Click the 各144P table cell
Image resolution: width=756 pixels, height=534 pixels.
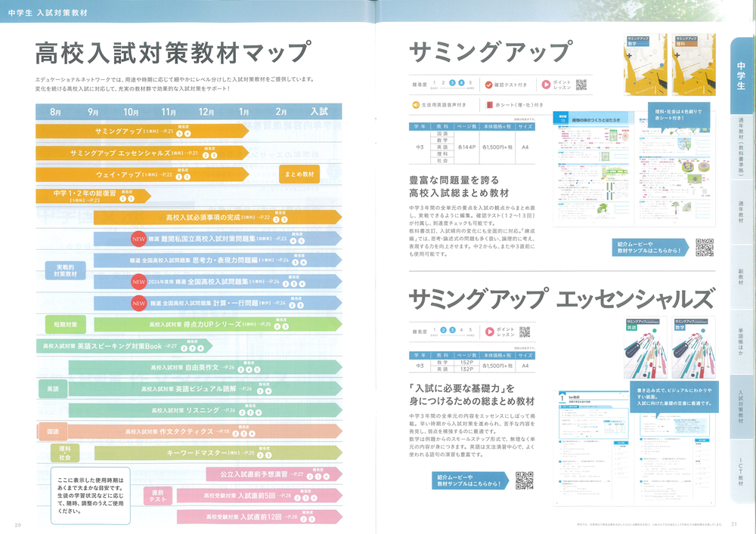coord(466,147)
